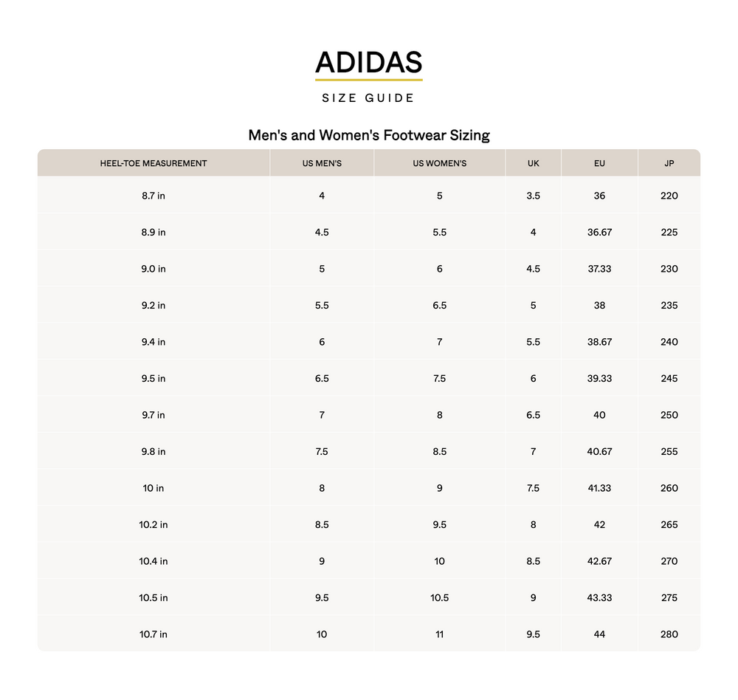Screen dimensions: 738x700
Task: Select the HEEL-TOE MEASUREMENT column header
Action: [154, 163]
